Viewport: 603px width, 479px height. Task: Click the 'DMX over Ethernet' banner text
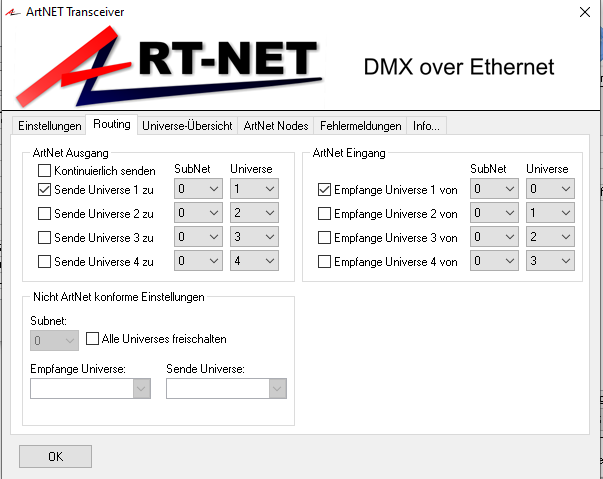click(459, 67)
